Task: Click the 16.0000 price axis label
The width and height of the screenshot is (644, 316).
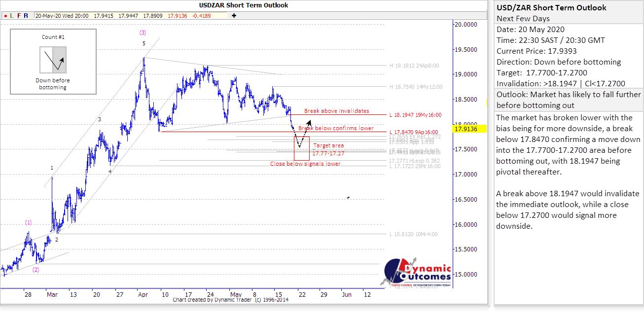Action: click(x=466, y=225)
